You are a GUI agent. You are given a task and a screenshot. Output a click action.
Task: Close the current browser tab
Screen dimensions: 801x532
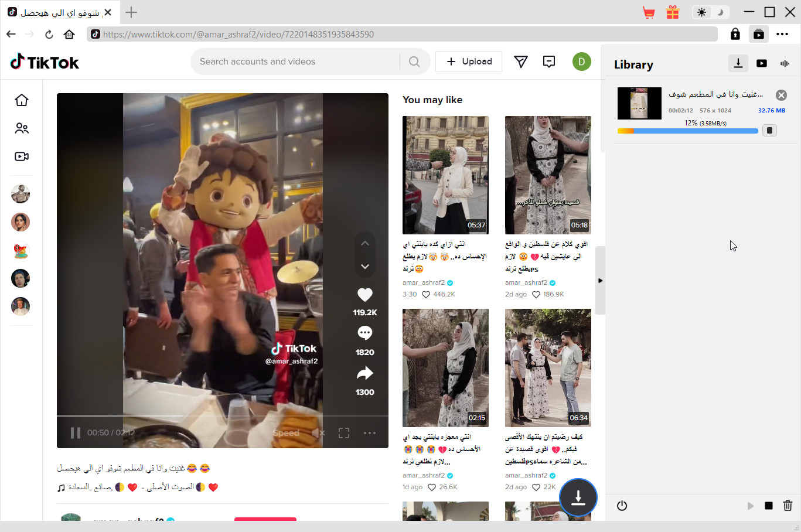pos(108,12)
